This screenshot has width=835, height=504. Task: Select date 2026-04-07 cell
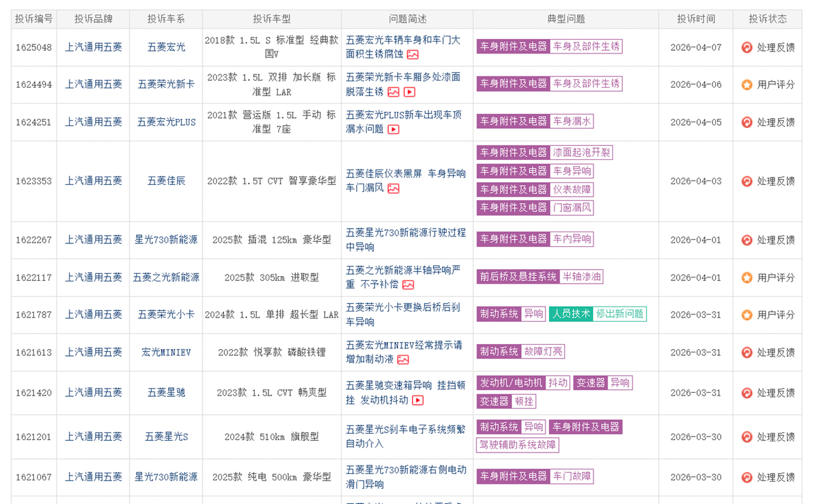click(x=696, y=47)
